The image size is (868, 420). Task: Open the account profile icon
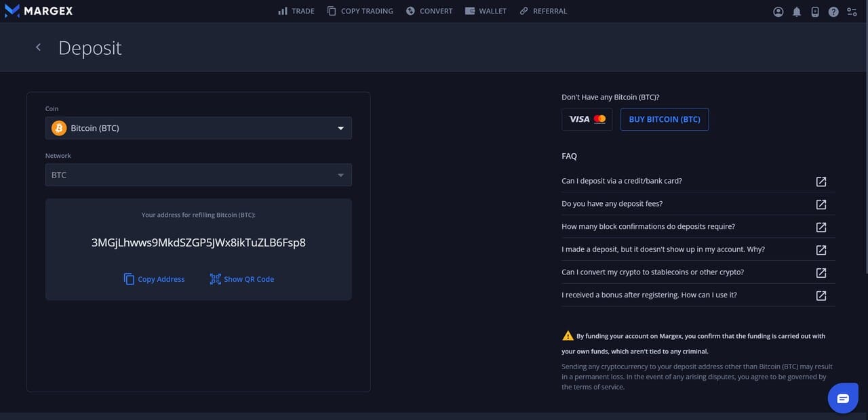778,11
